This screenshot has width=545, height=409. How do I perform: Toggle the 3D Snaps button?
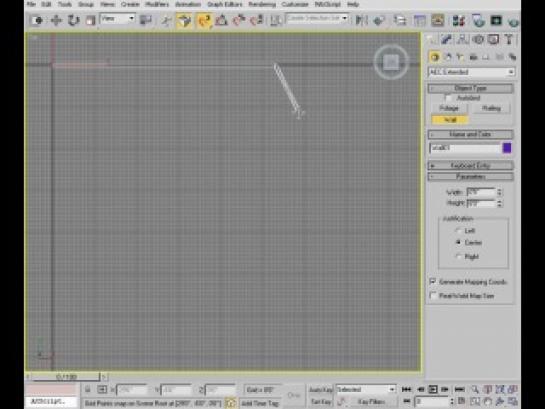tap(204, 21)
